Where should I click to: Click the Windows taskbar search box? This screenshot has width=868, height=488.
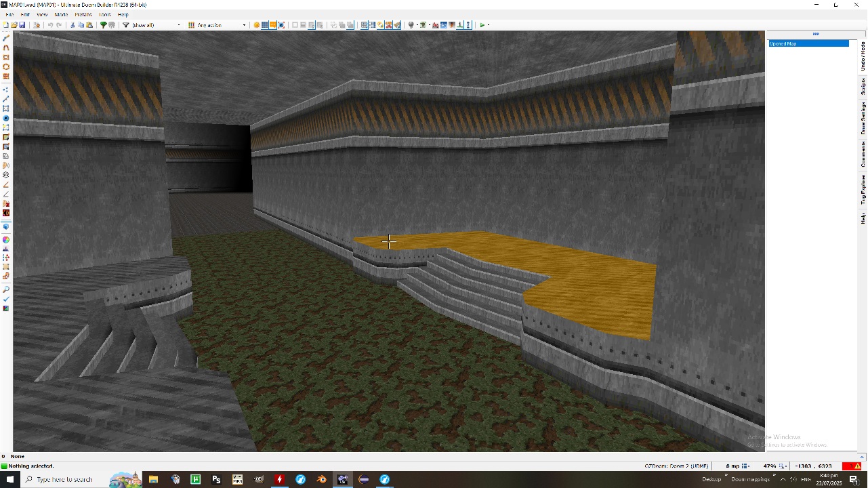click(81, 479)
